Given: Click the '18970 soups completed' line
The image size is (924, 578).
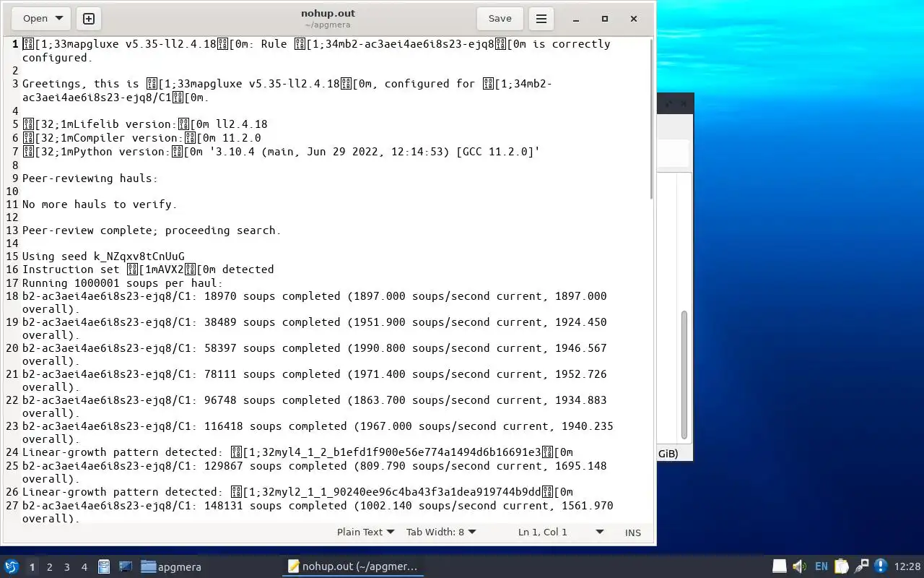Looking at the screenshot, I should click(x=315, y=303).
